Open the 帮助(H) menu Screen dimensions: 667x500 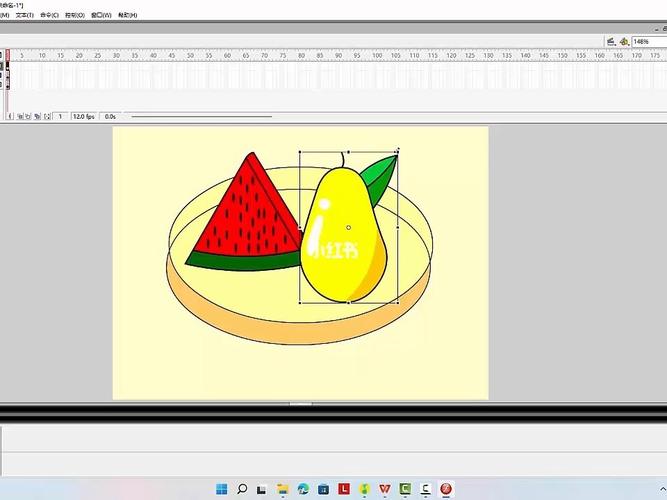(x=128, y=15)
